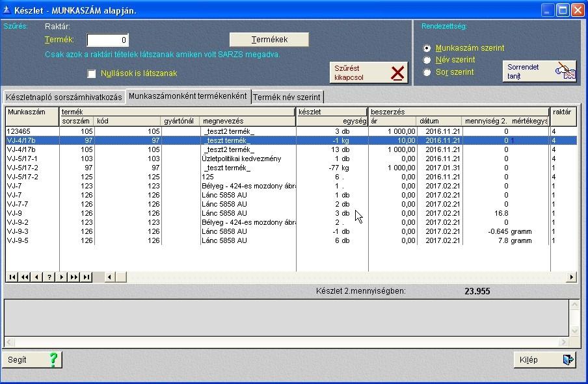Switch to Készletnapló sorszámhivatkozás tab
Image resolution: width=588 pixels, height=384 pixels.
pyautogui.click(x=64, y=97)
